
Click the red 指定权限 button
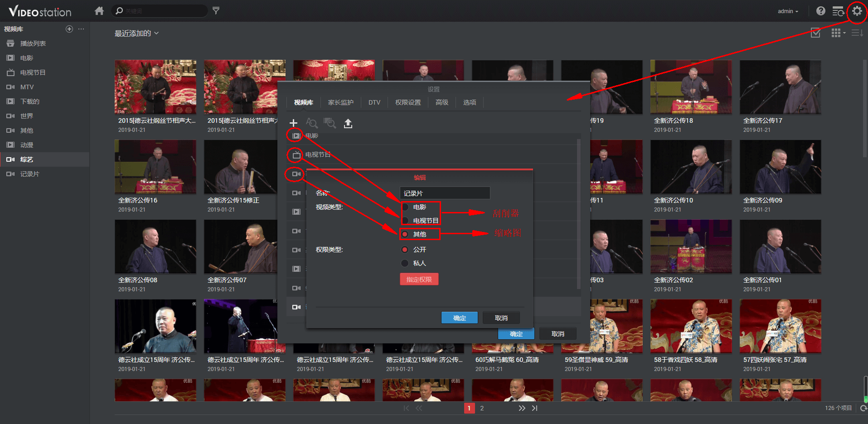coord(419,279)
